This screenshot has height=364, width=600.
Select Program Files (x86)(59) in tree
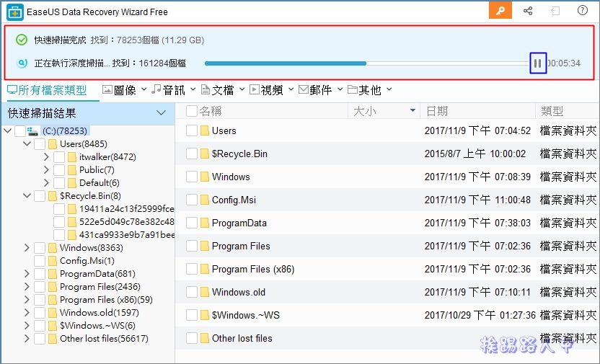click(x=107, y=300)
